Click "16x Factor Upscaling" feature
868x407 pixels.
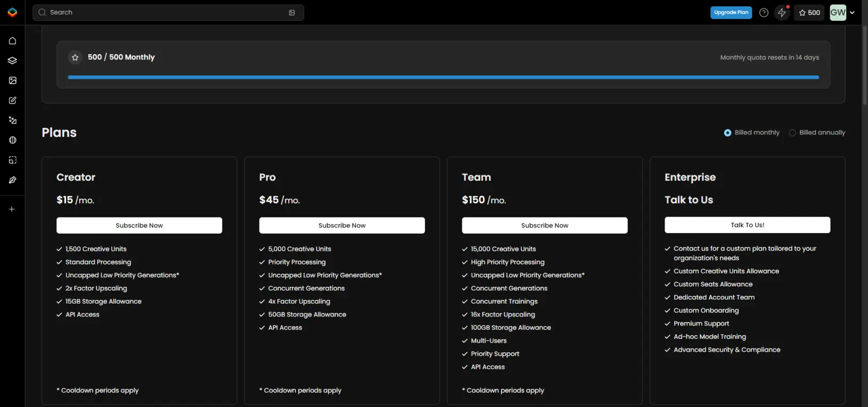(x=503, y=315)
